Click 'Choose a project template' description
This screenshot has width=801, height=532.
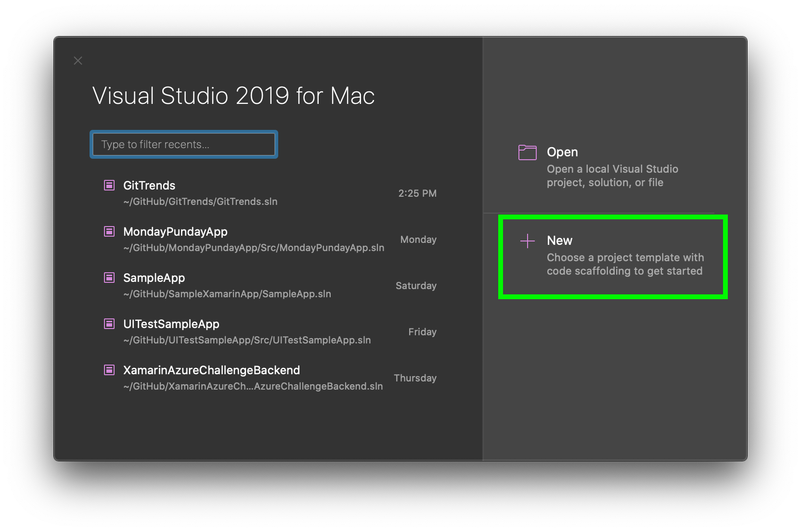tap(625, 264)
